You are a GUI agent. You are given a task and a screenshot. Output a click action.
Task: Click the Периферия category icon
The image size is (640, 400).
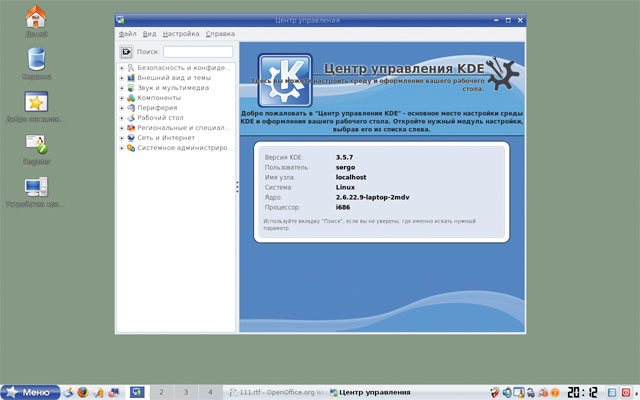(x=131, y=108)
